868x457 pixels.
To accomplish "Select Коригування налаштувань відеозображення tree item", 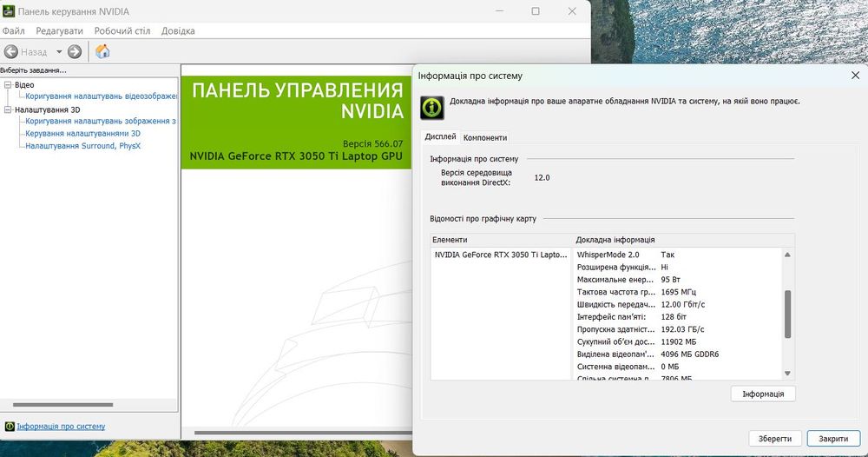I will 102,96.
